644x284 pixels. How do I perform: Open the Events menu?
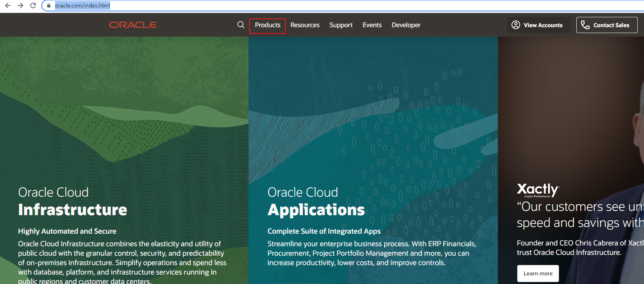pyautogui.click(x=372, y=25)
